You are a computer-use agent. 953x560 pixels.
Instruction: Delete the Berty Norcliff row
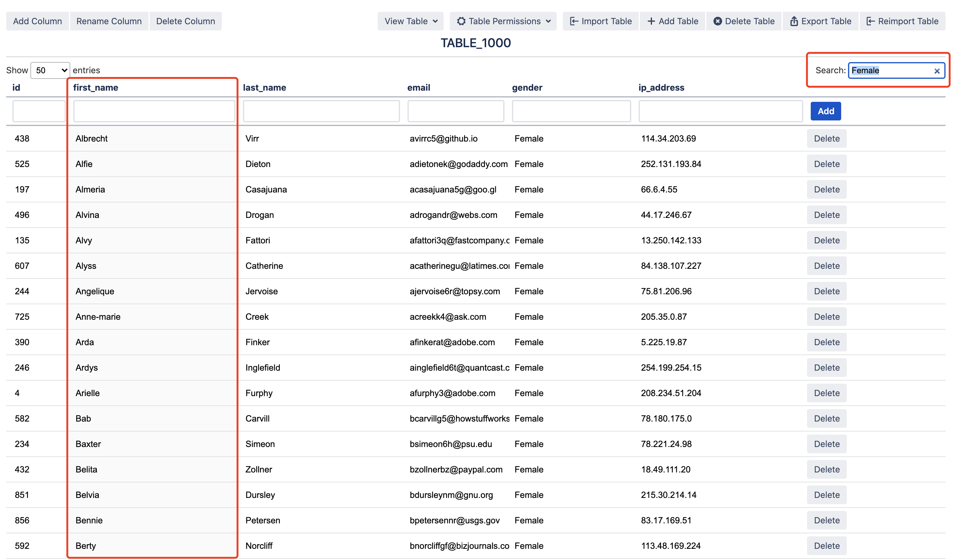[x=826, y=546]
